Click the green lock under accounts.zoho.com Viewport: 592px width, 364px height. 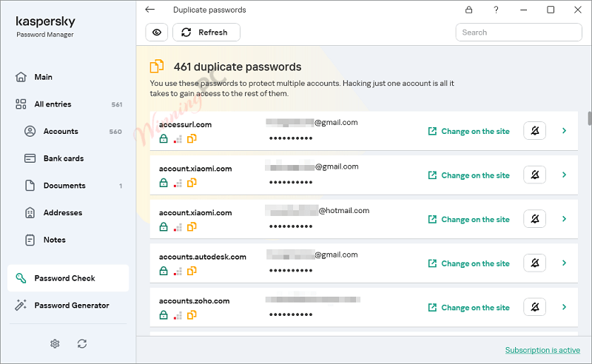(x=163, y=315)
